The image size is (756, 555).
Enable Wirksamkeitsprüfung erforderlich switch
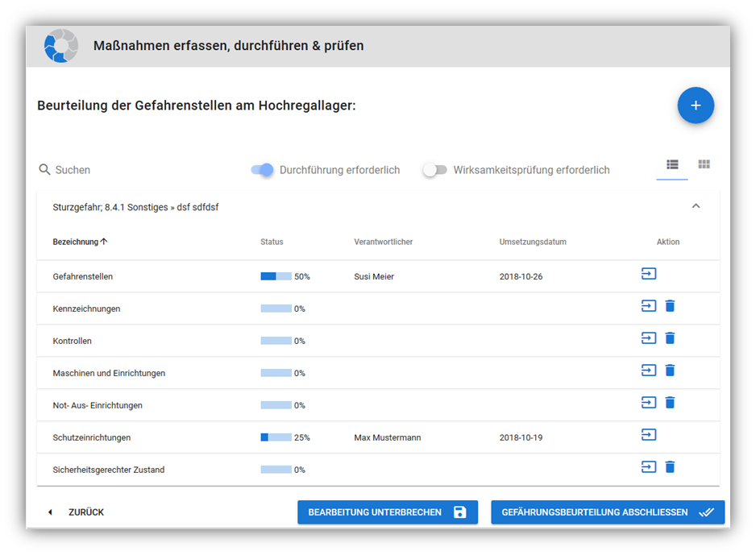(x=434, y=170)
